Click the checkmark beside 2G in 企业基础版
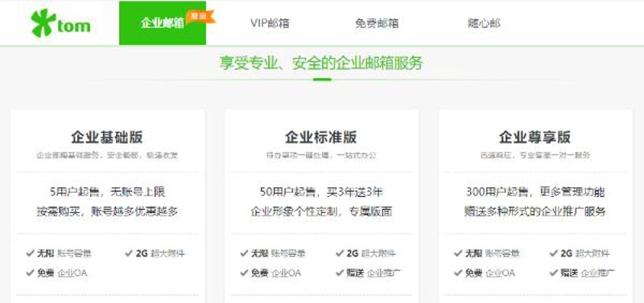 tap(129, 253)
